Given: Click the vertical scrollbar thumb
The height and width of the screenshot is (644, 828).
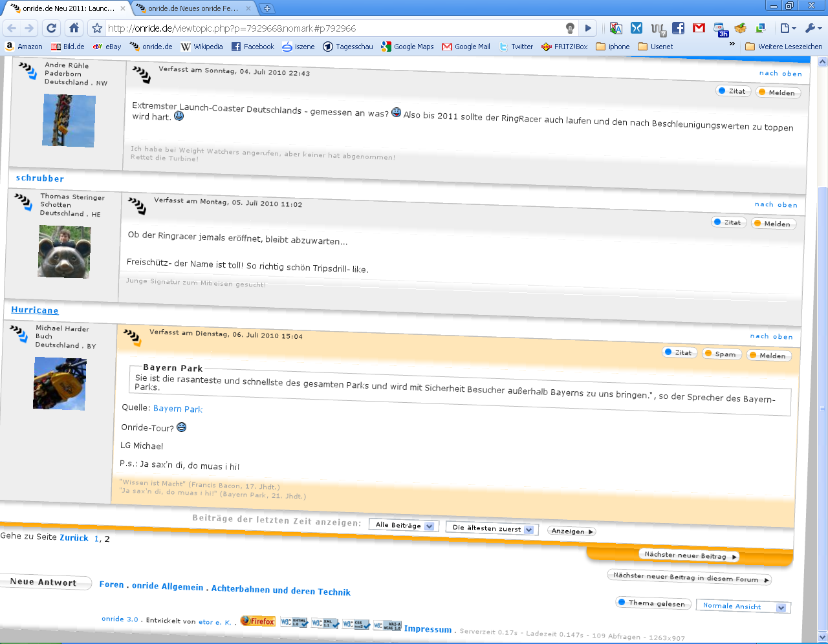Looking at the screenshot, I should (822, 407).
